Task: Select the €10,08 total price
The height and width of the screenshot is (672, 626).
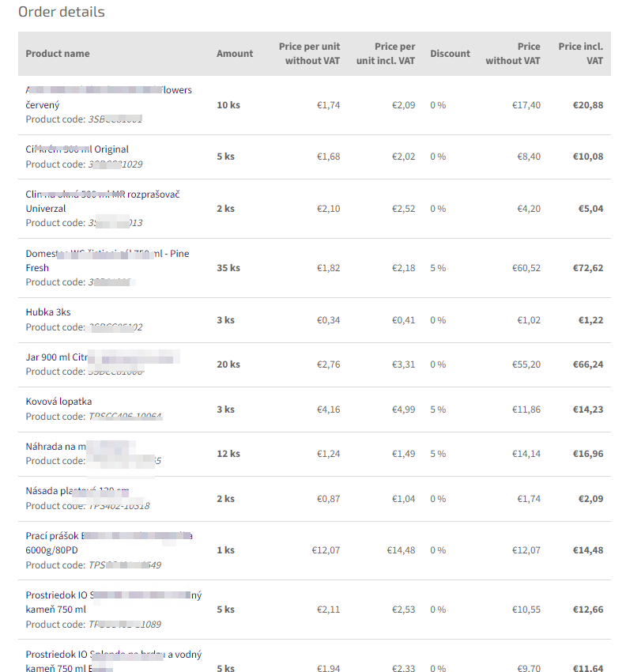Action: pyautogui.click(x=588, y=157)
